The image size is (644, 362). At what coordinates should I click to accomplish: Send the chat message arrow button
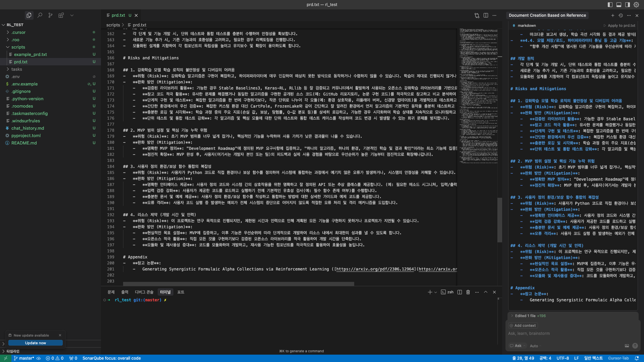635,346
